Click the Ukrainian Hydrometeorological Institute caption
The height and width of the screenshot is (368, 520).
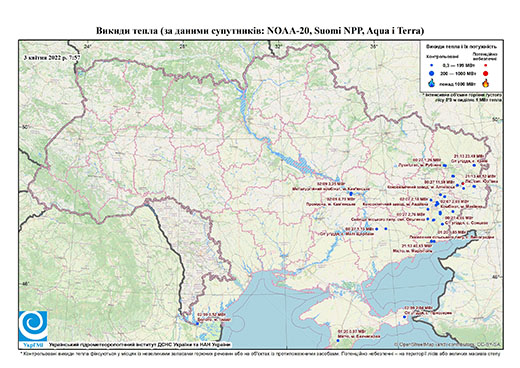click(x=139, y=345)
